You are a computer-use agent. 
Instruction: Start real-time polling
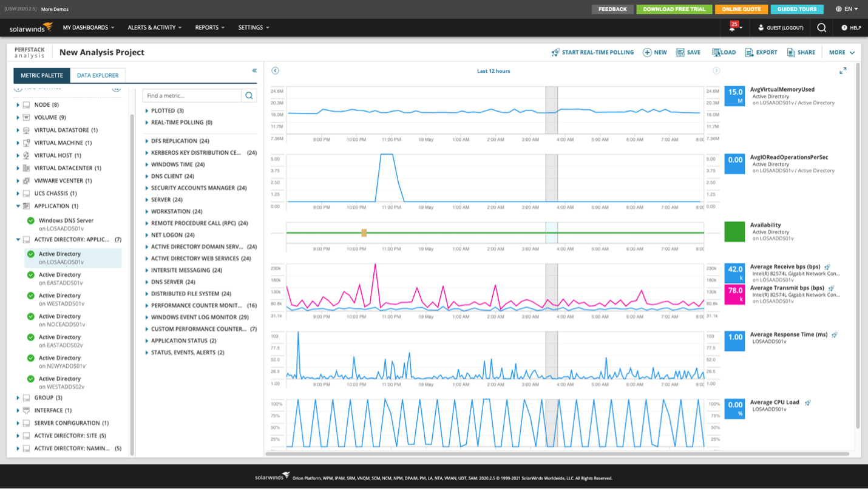pyautogui.click(x=592, y=53)
